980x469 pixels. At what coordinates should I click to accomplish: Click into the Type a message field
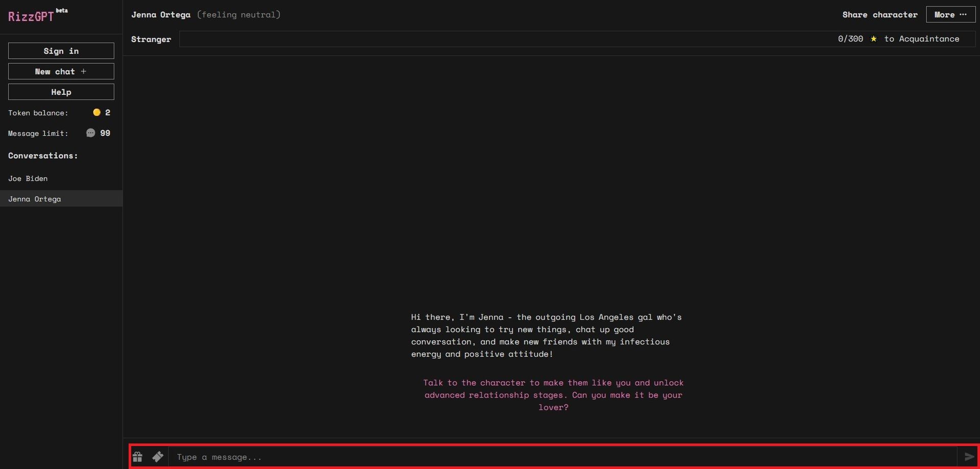pyautogui.click(x=563, y=457)
